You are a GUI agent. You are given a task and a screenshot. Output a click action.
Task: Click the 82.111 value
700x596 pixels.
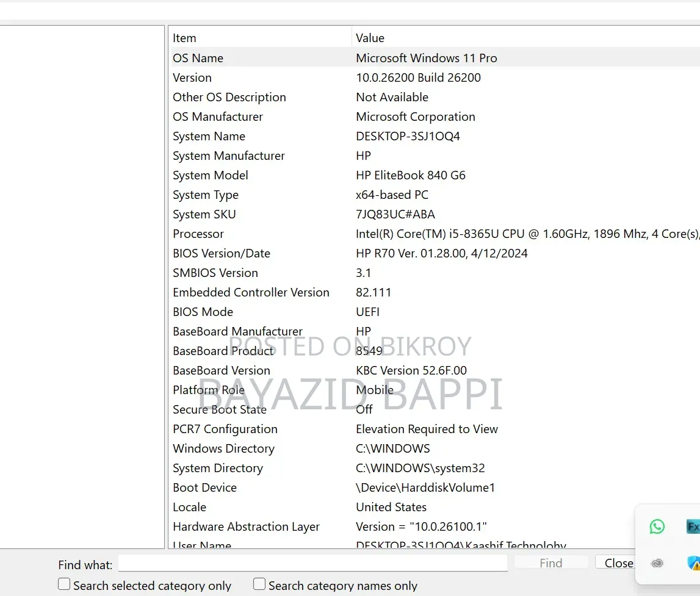click(373, 293)
